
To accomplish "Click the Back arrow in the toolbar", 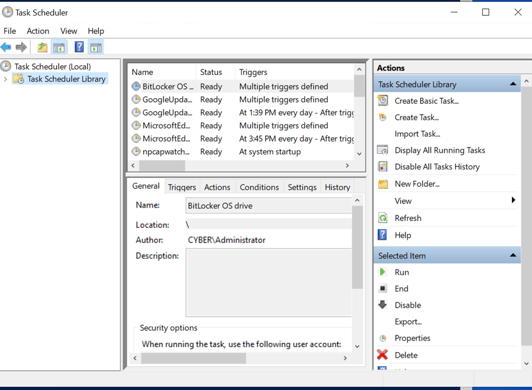I will point(6,47).
